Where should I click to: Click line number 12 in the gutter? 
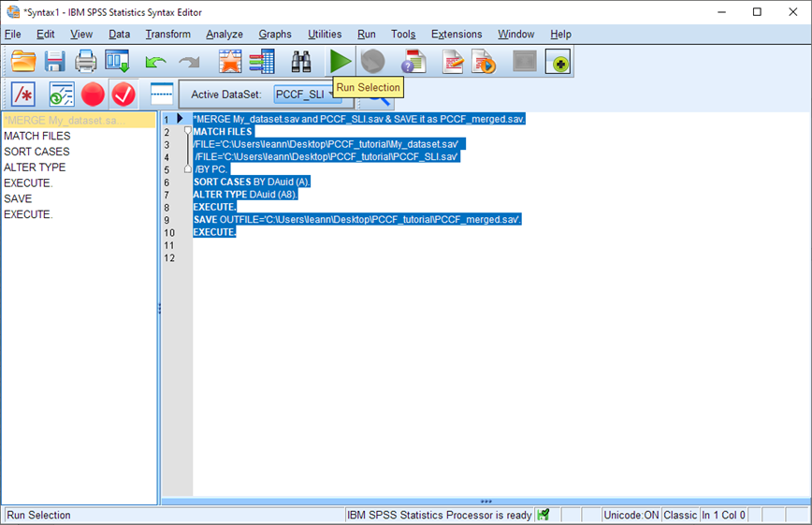[169, 258]
